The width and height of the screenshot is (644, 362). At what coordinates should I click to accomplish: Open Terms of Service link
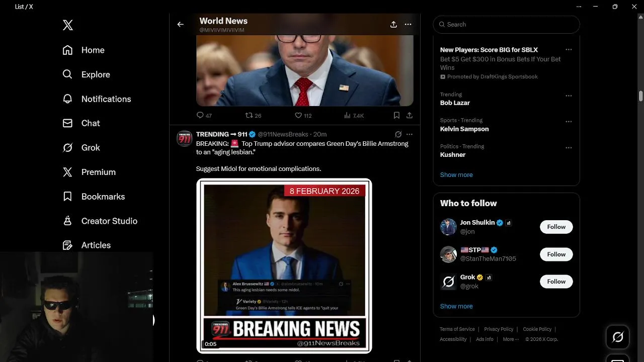coord(457,329)
